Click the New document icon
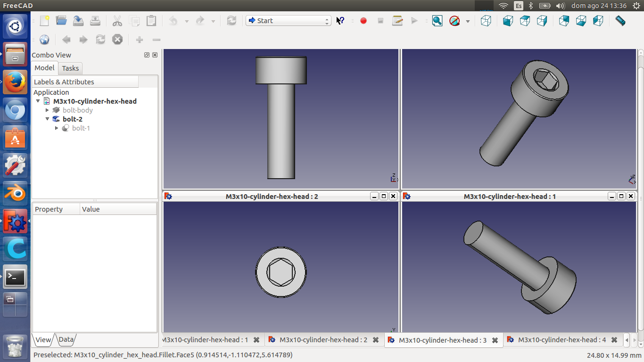Viewport: 644px width, 362px height. coord(44,21)
